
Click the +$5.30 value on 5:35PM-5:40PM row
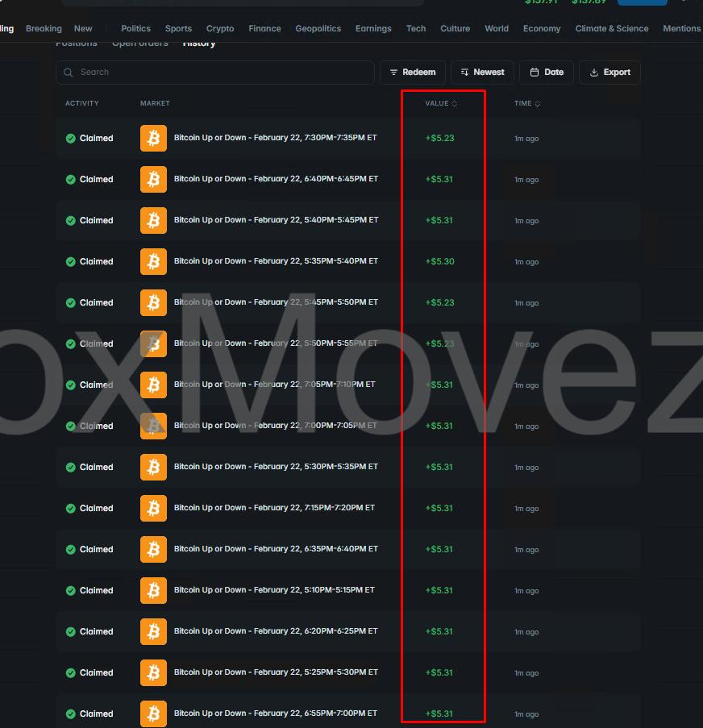click(x=439, y=261)
